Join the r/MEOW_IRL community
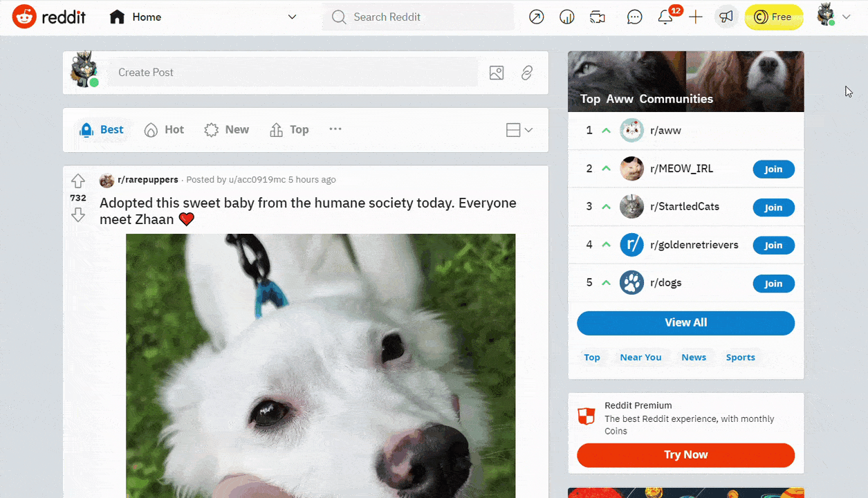Image resolution: width=868 pixels, height=498 pixels. [773, 169]
